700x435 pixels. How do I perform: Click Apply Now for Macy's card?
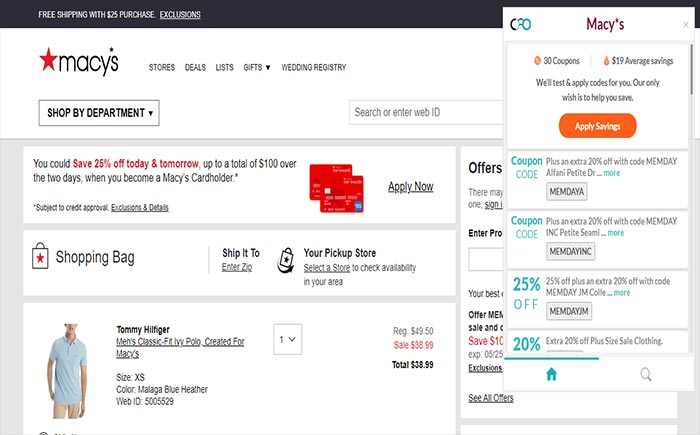pyautogui.click(x=410, y=187)
